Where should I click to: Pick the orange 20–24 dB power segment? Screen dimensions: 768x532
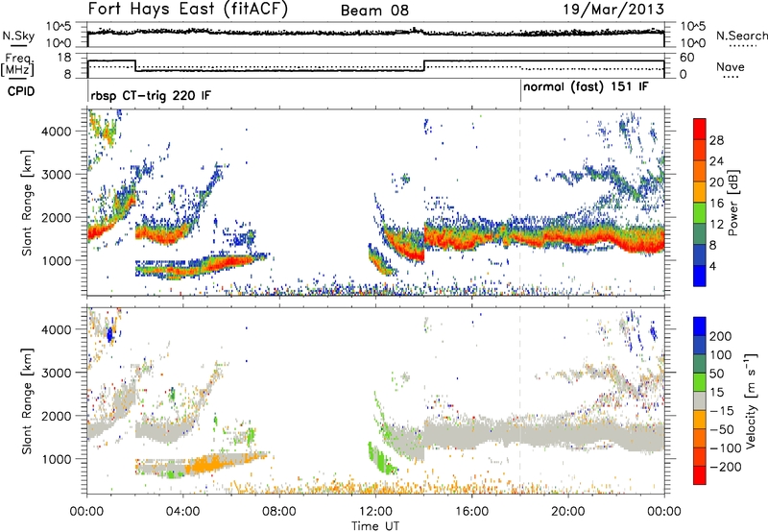pos(700,171)
